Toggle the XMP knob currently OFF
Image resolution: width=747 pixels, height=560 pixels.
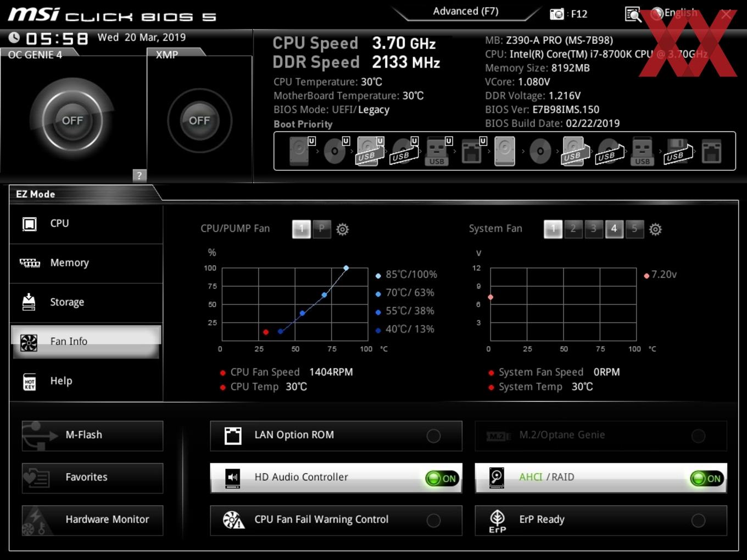pos(199,120)
